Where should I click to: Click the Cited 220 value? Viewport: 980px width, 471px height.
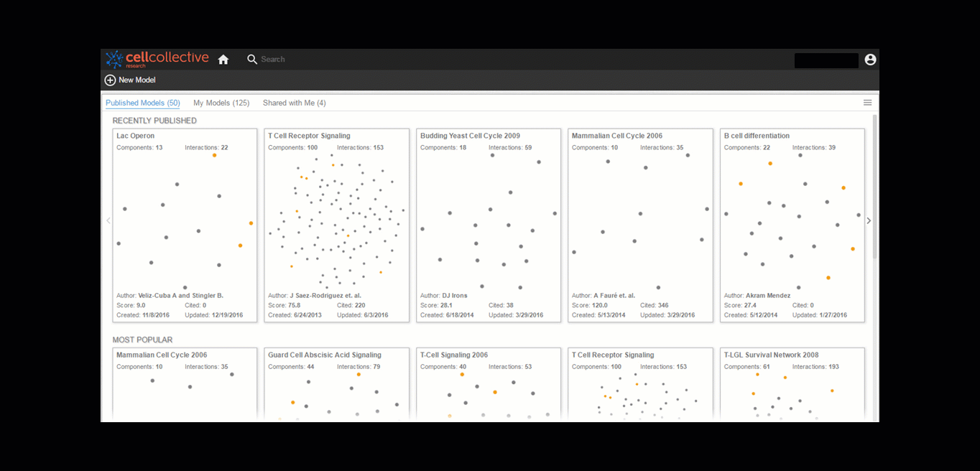tap(359, 306)
